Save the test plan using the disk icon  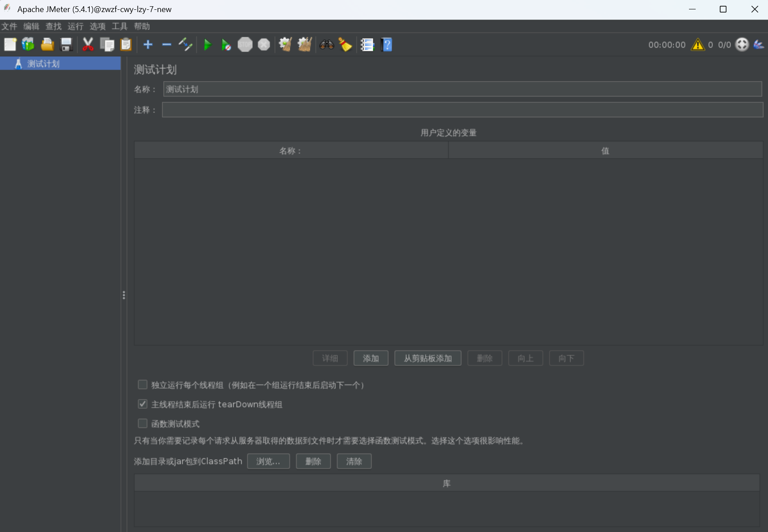[x=66, y=44]
